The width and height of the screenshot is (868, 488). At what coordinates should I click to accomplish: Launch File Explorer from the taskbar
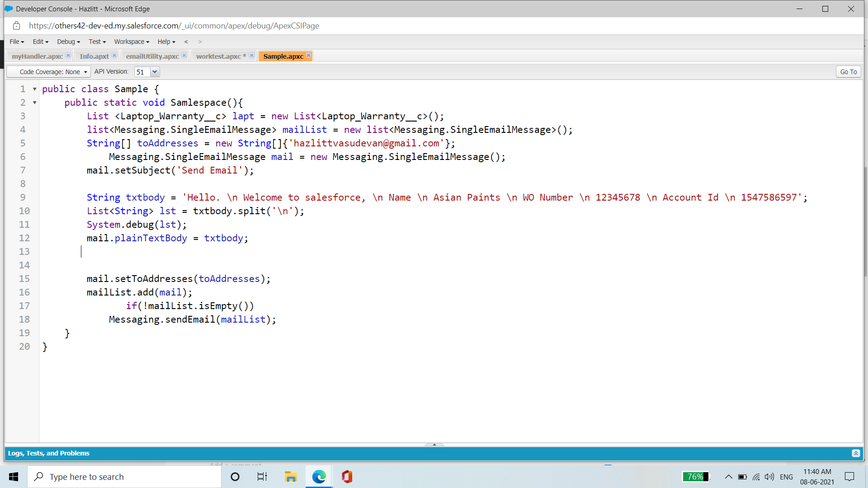coord(291,476)
